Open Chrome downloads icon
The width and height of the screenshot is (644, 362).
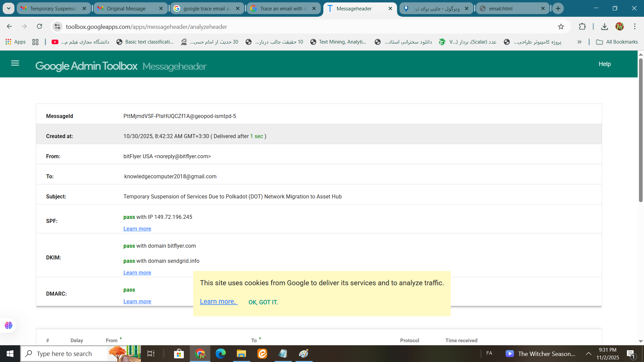604,27
